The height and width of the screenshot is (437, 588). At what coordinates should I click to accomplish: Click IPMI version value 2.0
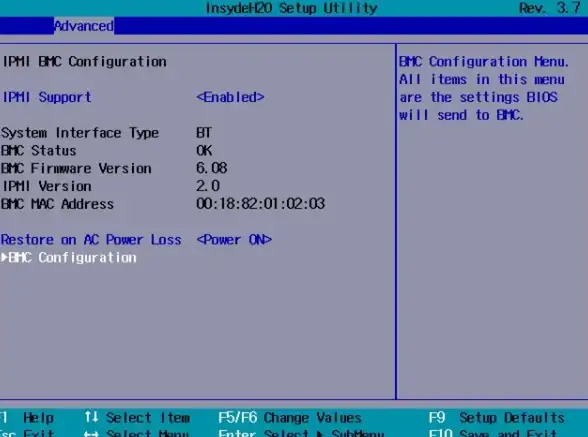click(208, 186)
